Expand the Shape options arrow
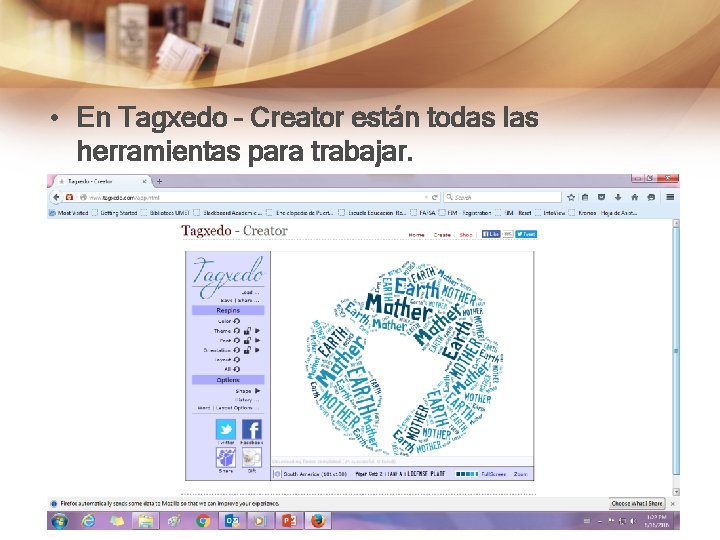Image resolution: width=720 pixels, height=540 pixels. tap(258, 391)
